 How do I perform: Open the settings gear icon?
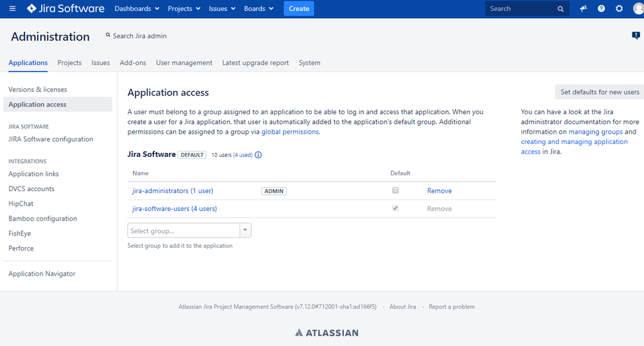(619, 8)
